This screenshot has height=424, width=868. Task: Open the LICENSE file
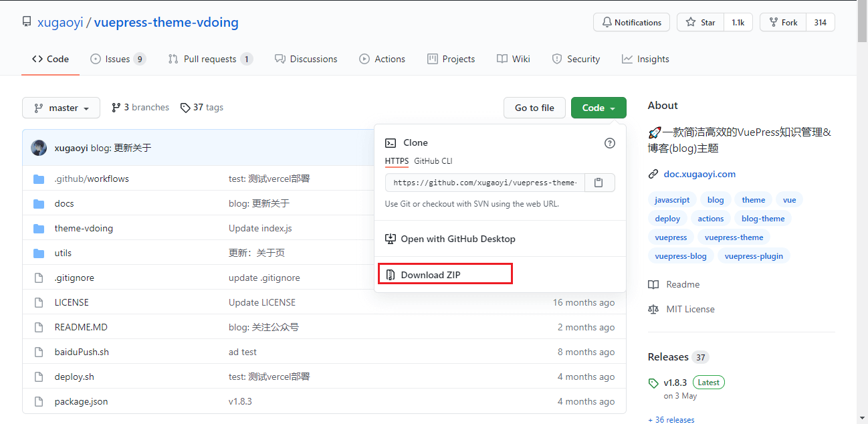[72, 302]
